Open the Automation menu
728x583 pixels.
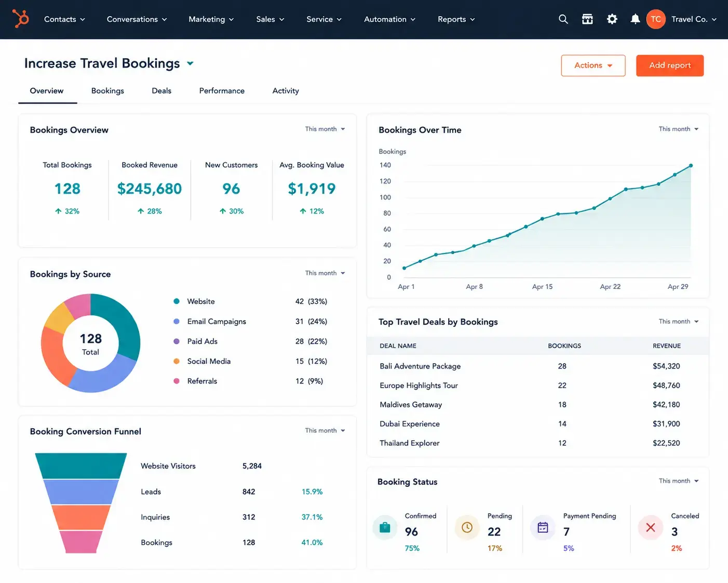click(x=389, y=19)
